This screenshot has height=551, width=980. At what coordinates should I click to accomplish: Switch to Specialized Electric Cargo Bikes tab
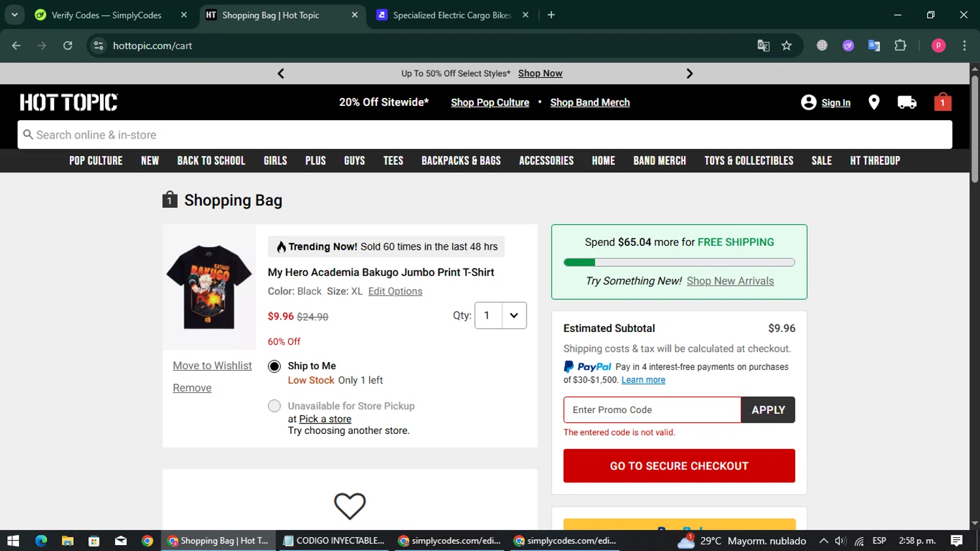(x=453, y=15)
